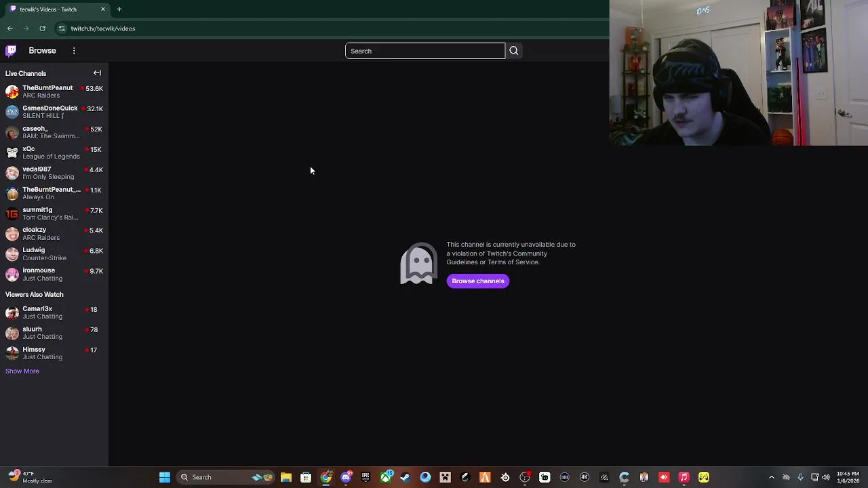868x488 pixels.
Task: Open the Browse page
Action: point(42,50)
